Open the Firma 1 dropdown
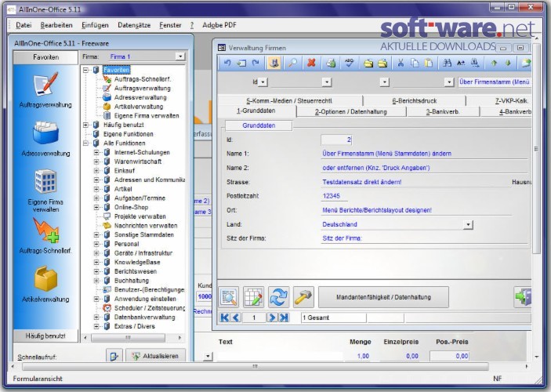The image size is (551, 392). [180, 56]
